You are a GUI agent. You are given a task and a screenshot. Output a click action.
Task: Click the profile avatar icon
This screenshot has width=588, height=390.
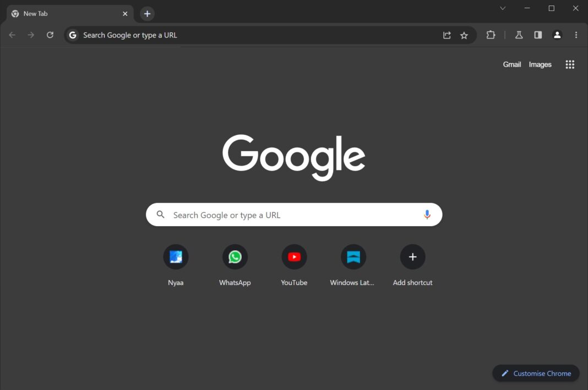[557, 35]
